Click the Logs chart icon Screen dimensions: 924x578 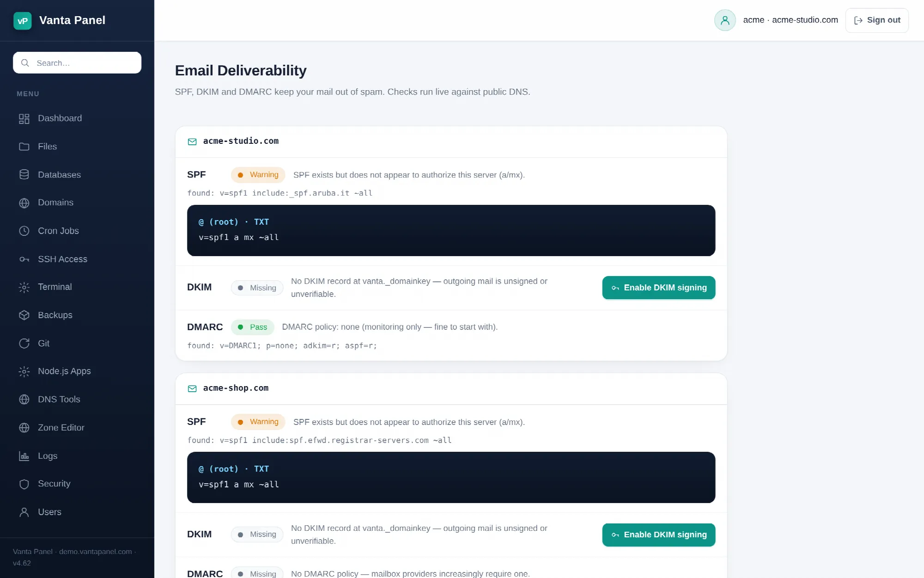click(x=24, y=456)
